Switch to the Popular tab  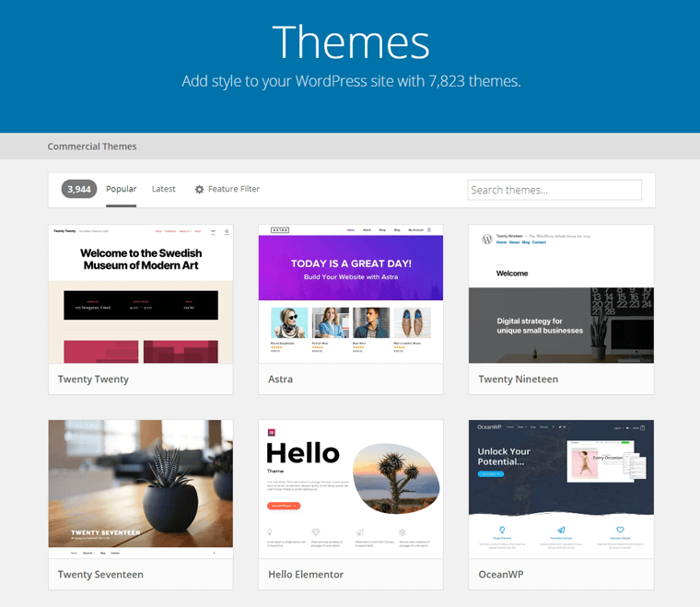pos(121,189)
